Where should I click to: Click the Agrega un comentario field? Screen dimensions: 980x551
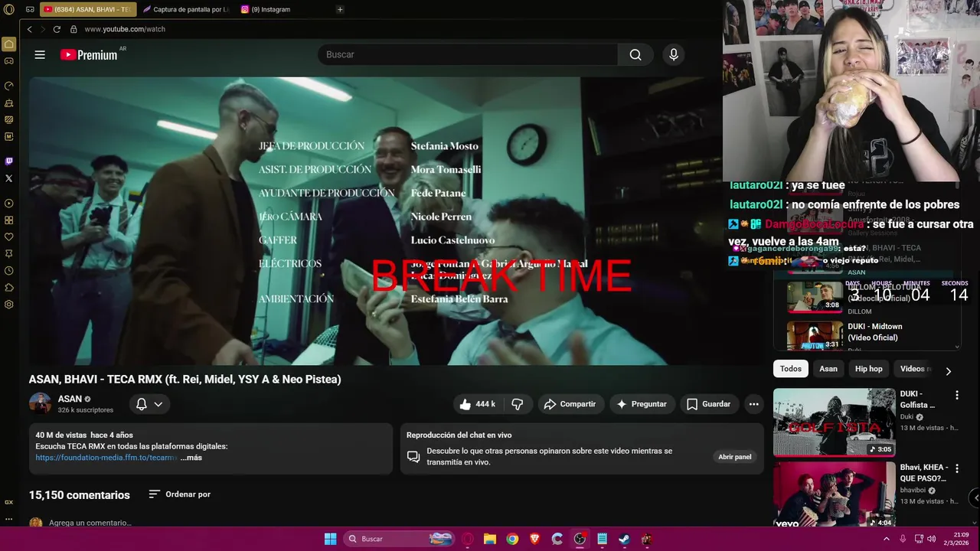90,523
